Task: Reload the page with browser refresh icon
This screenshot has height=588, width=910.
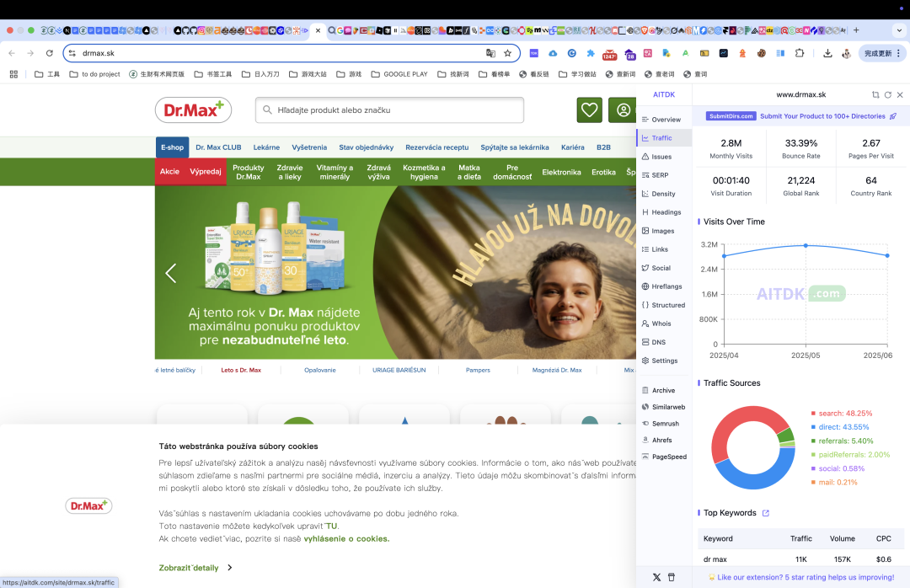Action: (x=50, y=53)
